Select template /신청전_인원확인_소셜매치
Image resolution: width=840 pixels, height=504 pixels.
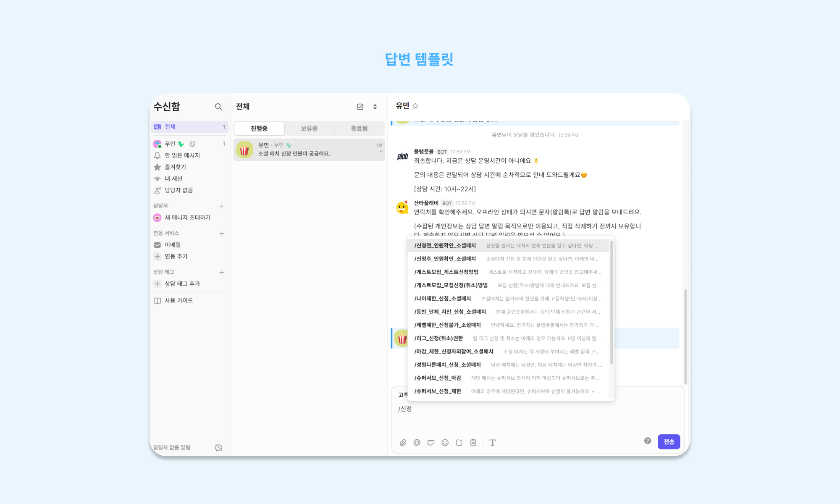pyautogui.click(x=508, y=246)
